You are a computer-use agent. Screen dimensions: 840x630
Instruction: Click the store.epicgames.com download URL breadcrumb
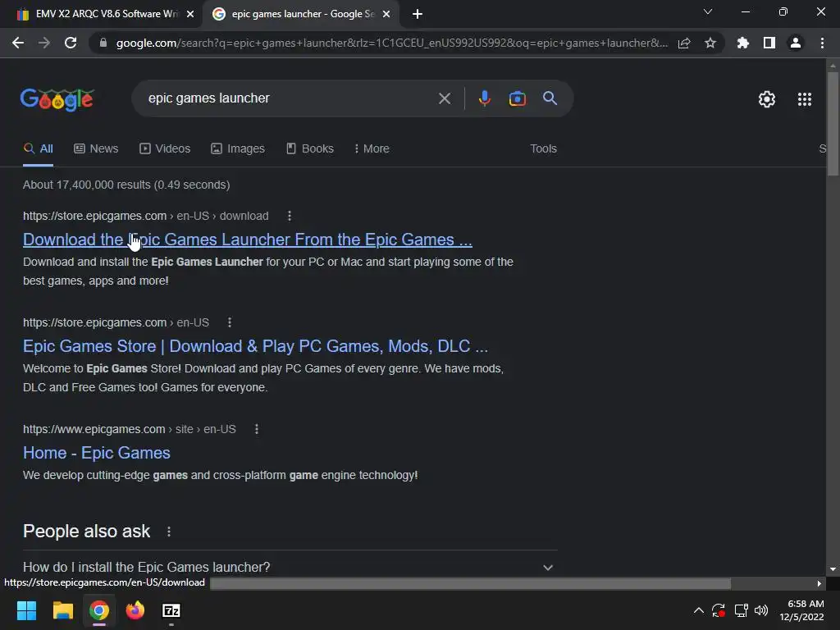click(x=146, y=216)
